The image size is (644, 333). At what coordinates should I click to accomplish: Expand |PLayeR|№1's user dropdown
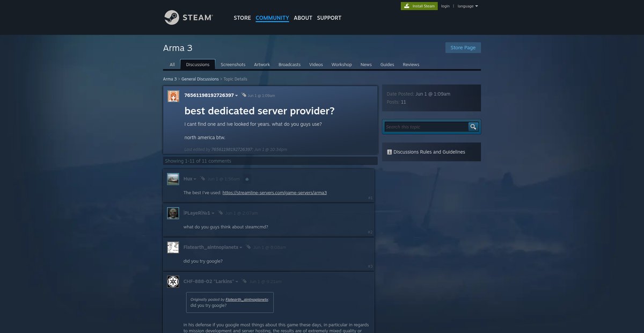pyautogui.click(x=213, y=213)
